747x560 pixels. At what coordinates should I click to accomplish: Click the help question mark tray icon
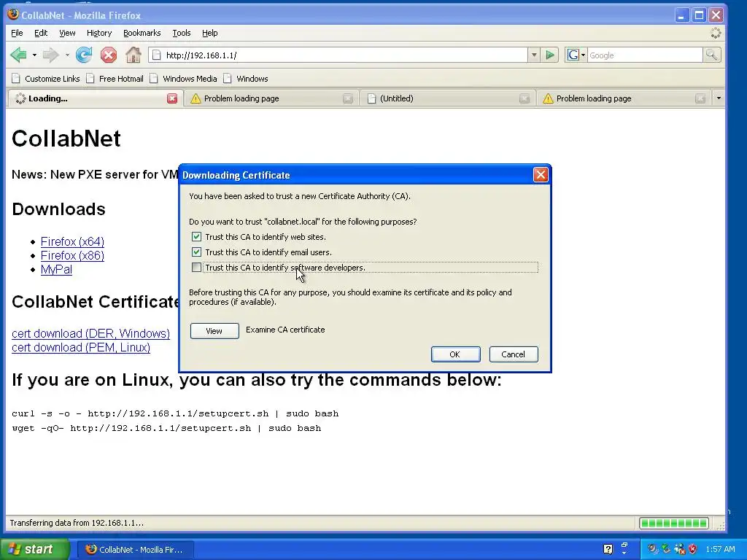[x=608, y=550]
